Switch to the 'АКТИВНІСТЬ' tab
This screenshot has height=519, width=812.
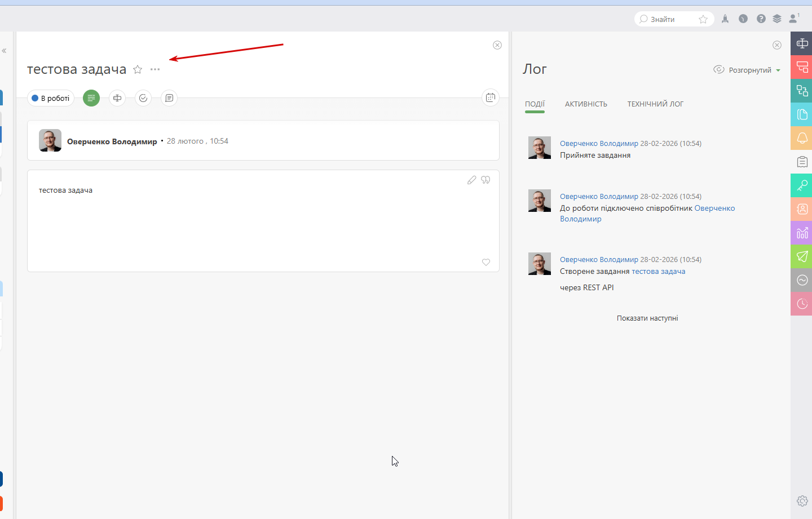click(586, 104)
